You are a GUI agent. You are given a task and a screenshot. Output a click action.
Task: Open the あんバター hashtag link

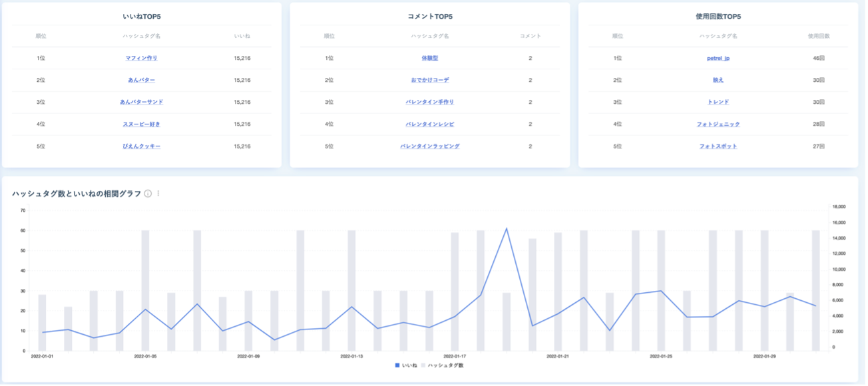point(141,80)
